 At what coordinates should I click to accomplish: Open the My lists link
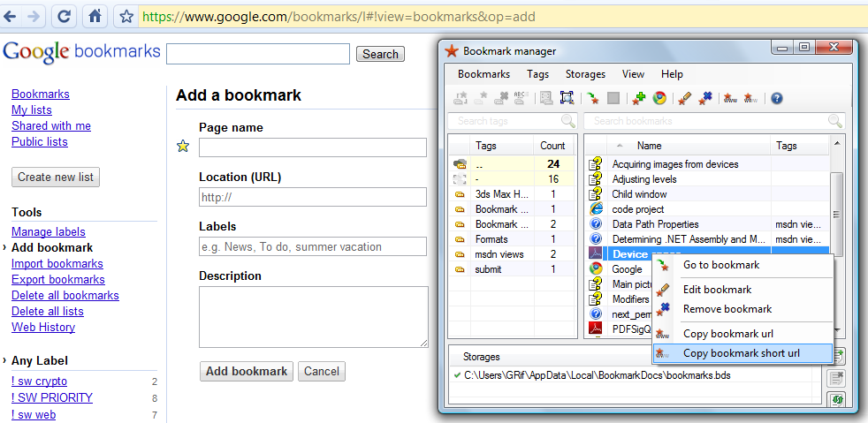pos(32,110)
